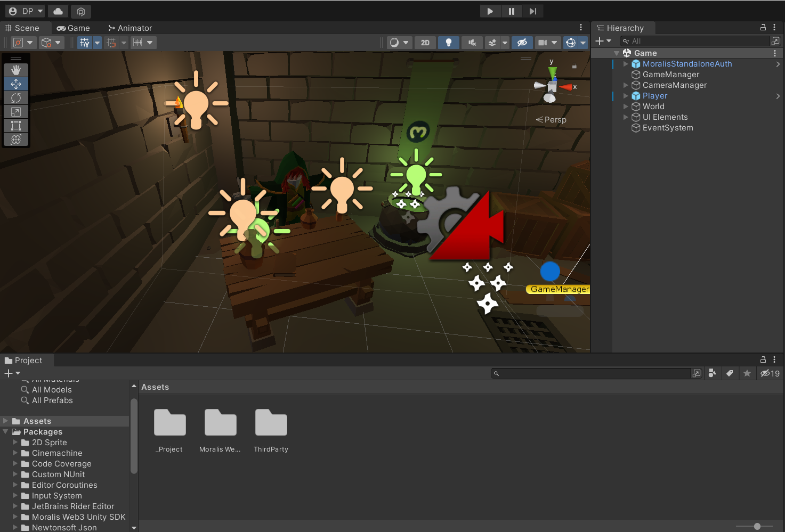Select the Transform tool
The height and width of the screenshot is (532, 785).
coord(16,139)
